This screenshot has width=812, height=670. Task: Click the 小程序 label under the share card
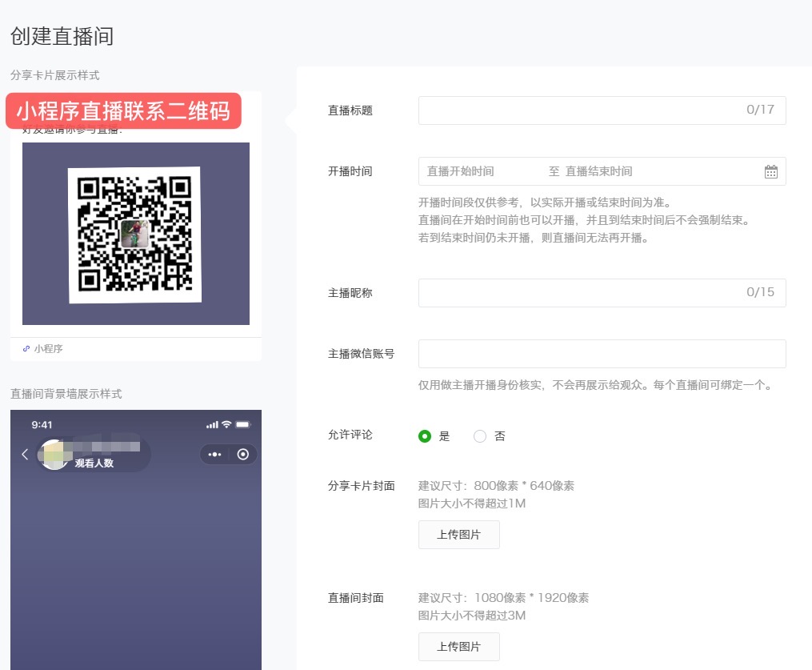[x=48, y=349]
